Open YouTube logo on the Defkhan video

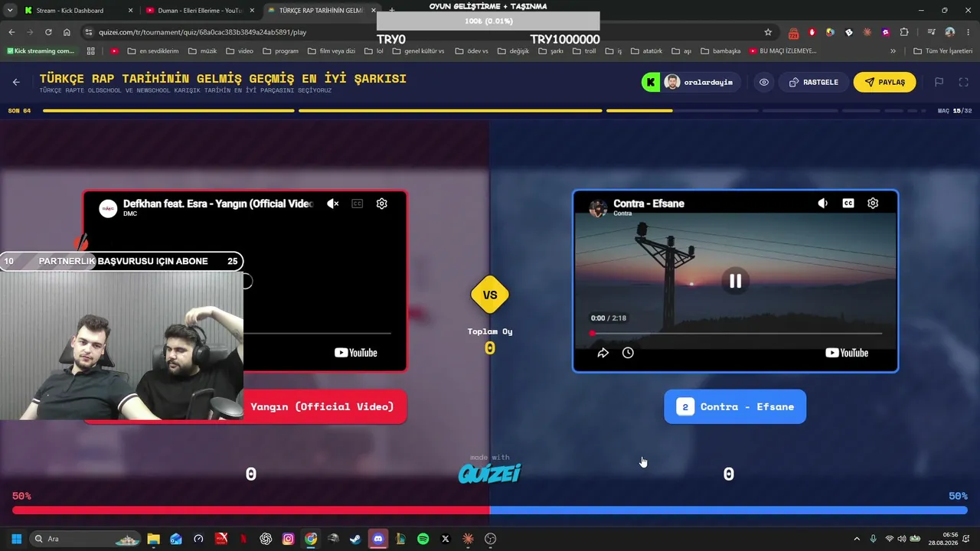(356, 353)
